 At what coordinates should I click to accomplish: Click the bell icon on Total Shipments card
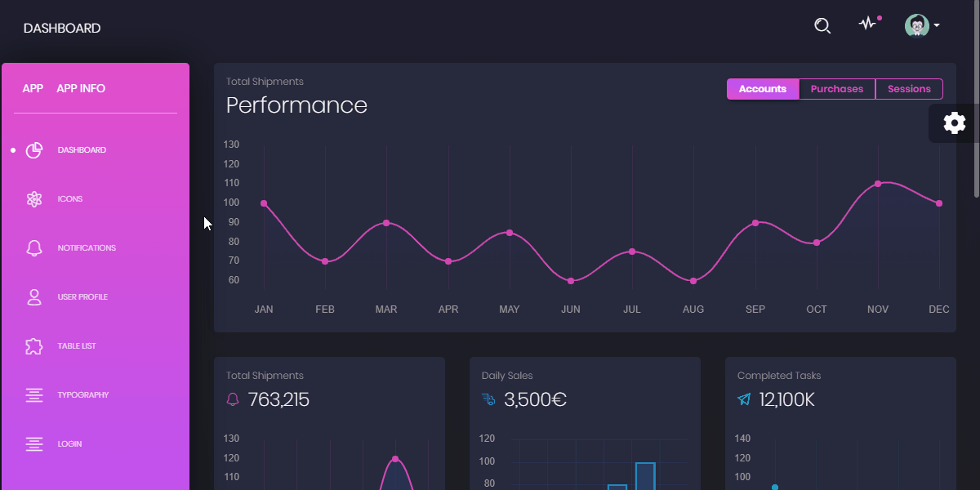[x=233, y=399]
